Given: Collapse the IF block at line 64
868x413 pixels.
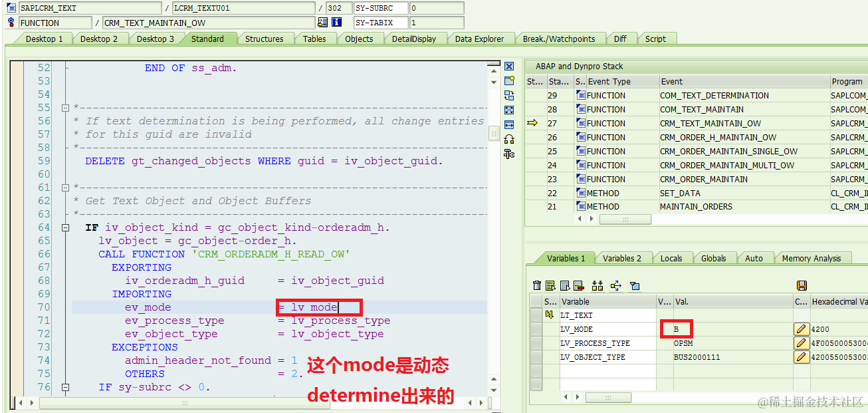Looking at the screenshot, I should (x=65, y=227).
